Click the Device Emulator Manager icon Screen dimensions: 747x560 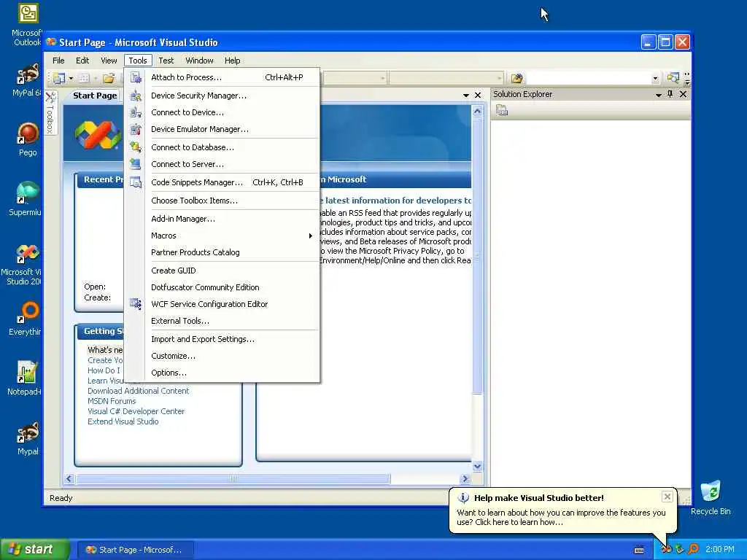coord(136,129)
